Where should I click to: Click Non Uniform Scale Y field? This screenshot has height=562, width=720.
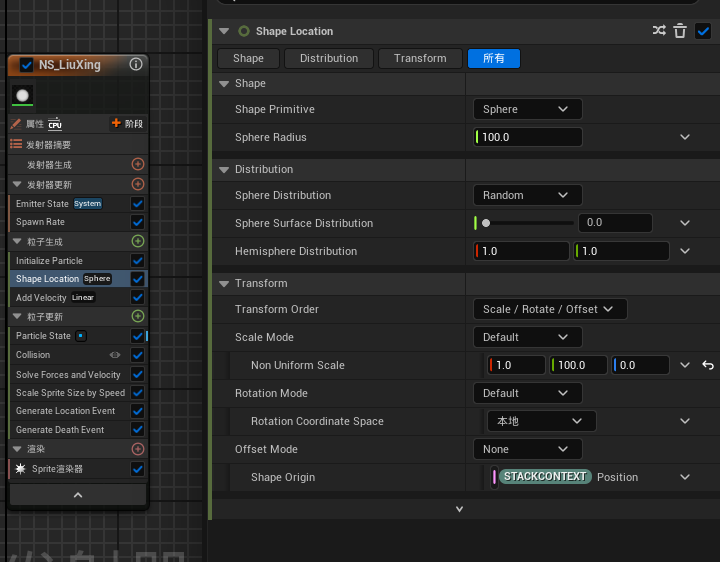pos(578,365)
